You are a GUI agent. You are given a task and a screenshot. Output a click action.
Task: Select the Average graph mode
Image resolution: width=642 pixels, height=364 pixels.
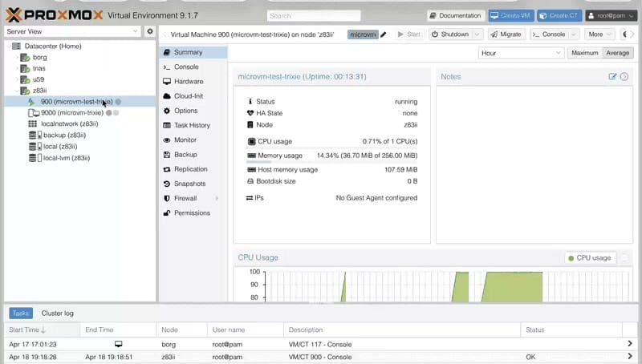(x=617, y=53)
